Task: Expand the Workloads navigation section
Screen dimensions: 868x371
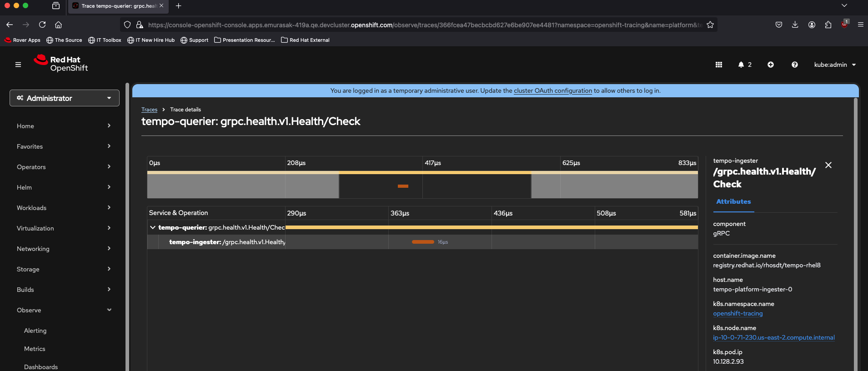Action: (64, 208)
